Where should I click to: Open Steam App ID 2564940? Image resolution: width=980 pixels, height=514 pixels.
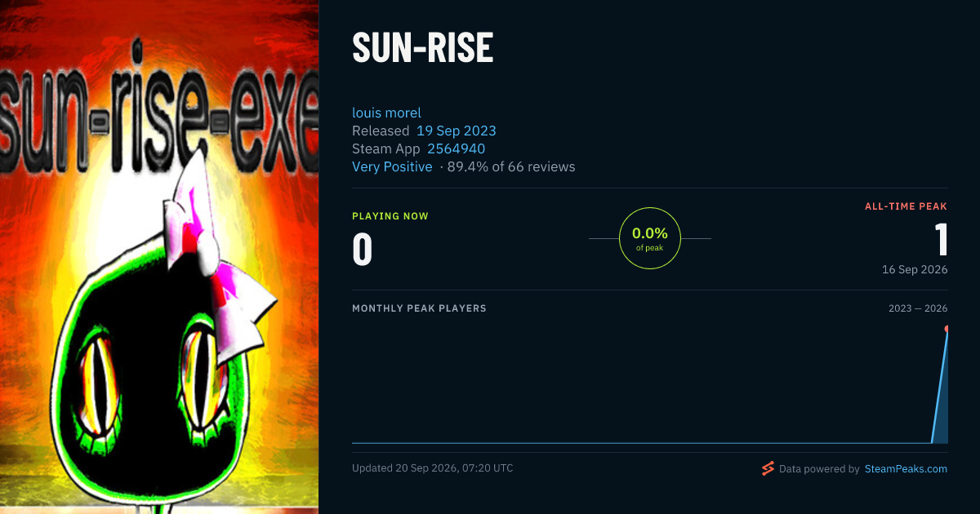coord(456,148)
